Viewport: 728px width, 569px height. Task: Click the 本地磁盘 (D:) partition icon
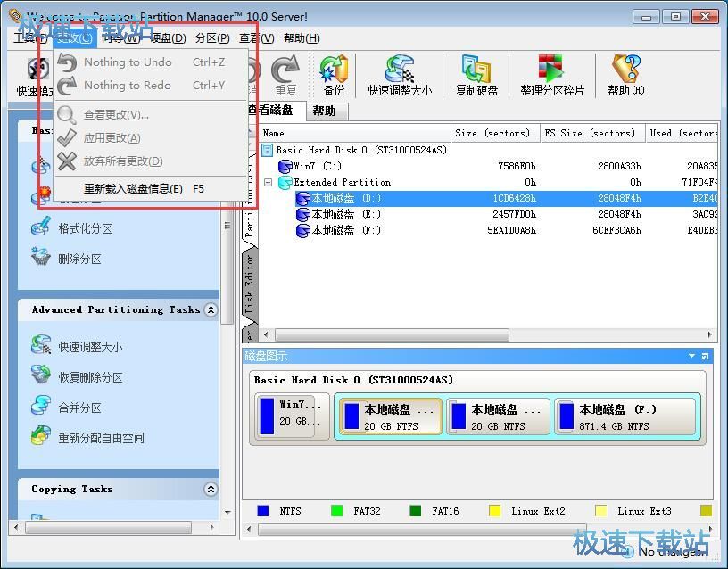303,199
